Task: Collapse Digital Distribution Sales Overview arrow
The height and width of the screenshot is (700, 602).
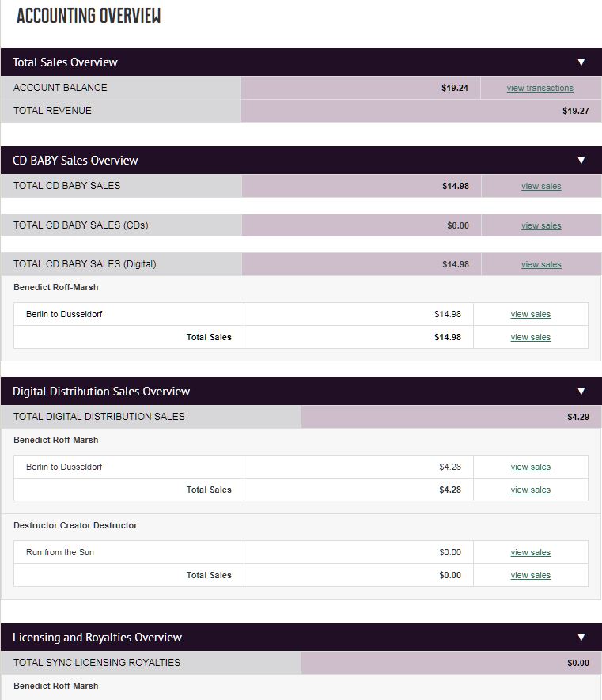Action: [x=581, y=392]
